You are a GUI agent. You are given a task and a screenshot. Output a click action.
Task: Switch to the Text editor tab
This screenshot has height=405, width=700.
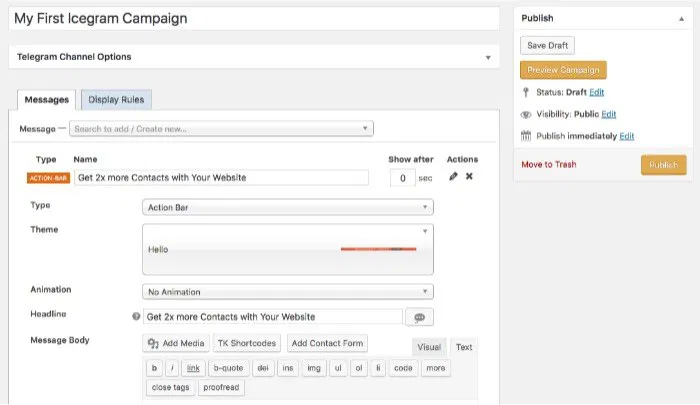tap(464, 347)
